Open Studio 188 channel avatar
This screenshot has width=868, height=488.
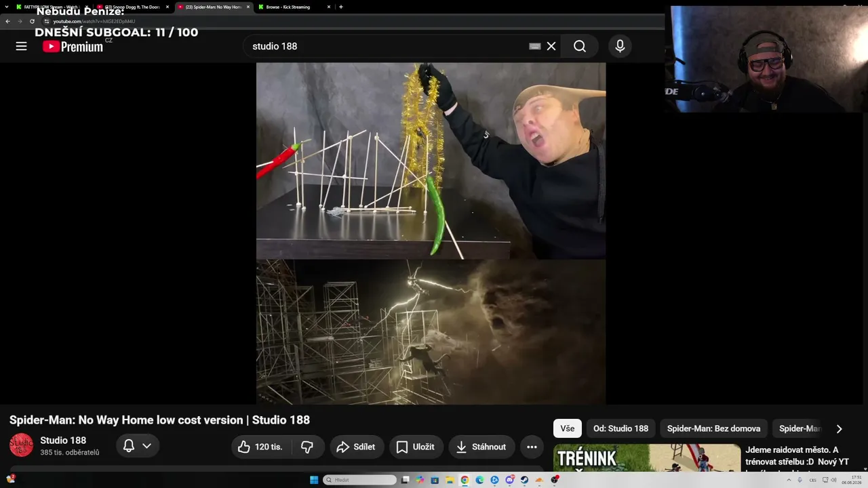click(21, 445)
